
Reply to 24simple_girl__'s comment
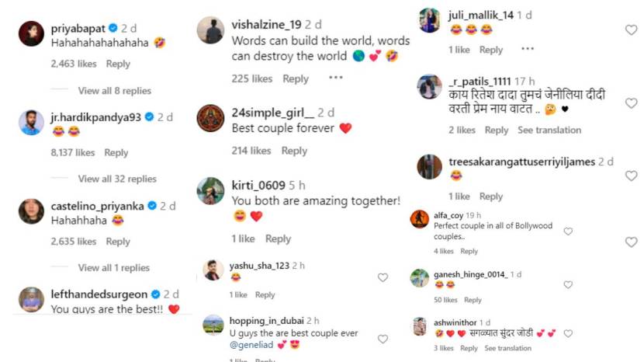(x=294, y=151)
